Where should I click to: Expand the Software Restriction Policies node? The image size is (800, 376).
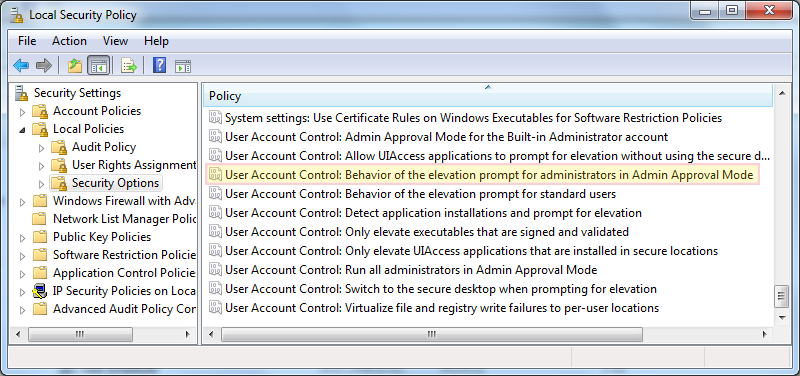pyautogui.click(x=22, y=256)
